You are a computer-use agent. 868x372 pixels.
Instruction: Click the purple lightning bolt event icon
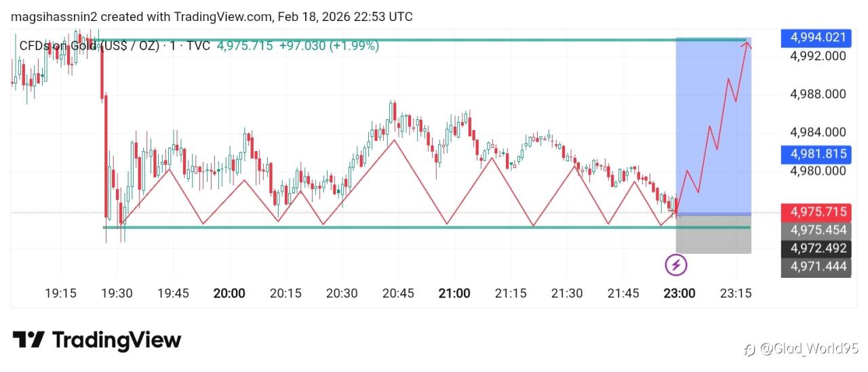click(x=675, y=264)
